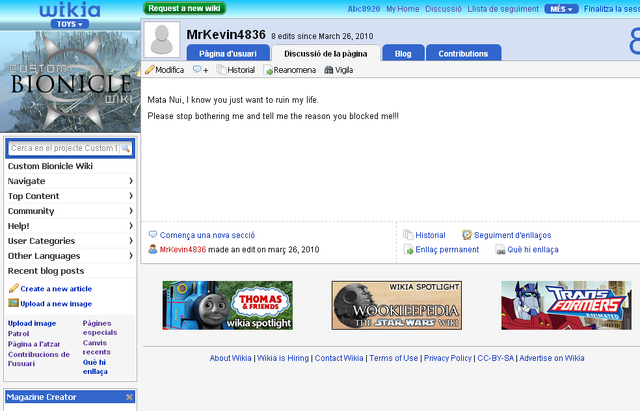Open the Pàgines especials link
Viewport: 640px width, 411px height.
(x=100, y=328)
